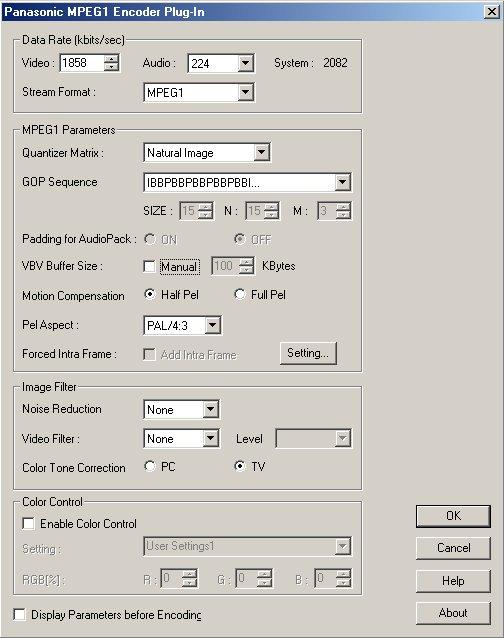Open Forced Intra Frame Setting button
This screenshot has width=504, height=638.
click(308, 353)
